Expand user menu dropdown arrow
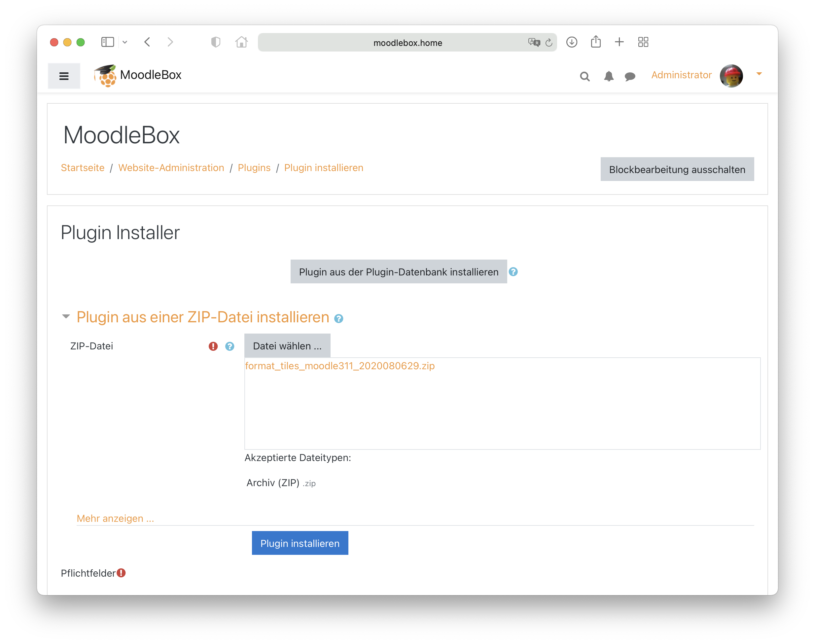This screenshot has width=815, height=644. point(759,74)
